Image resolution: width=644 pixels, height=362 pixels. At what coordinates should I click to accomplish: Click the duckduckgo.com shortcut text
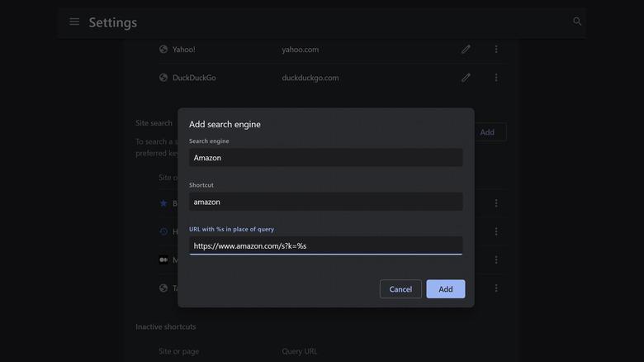click(310, 78)
